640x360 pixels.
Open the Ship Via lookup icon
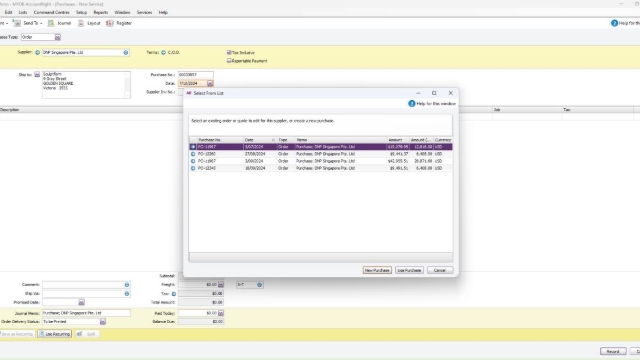[x=127, y=293]
